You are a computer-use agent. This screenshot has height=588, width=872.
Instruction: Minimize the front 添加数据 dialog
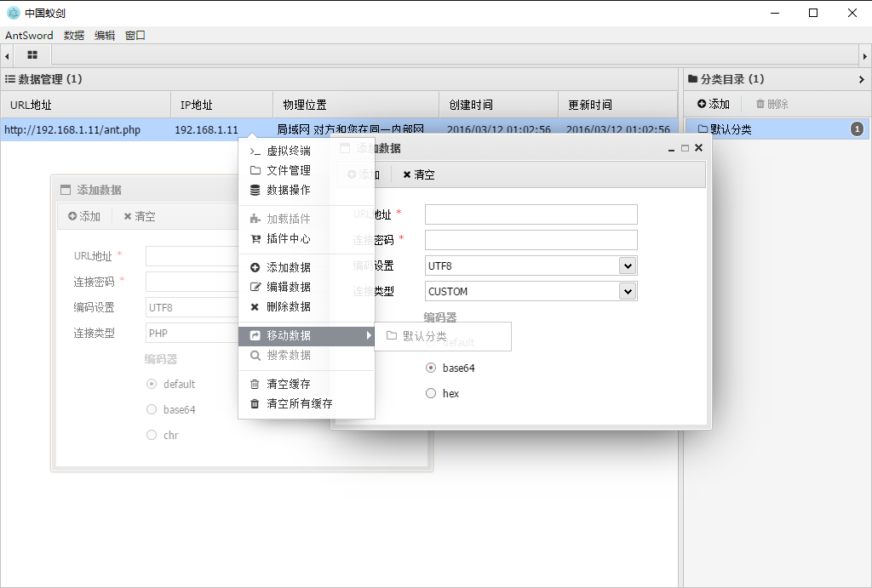click(671, 148)
